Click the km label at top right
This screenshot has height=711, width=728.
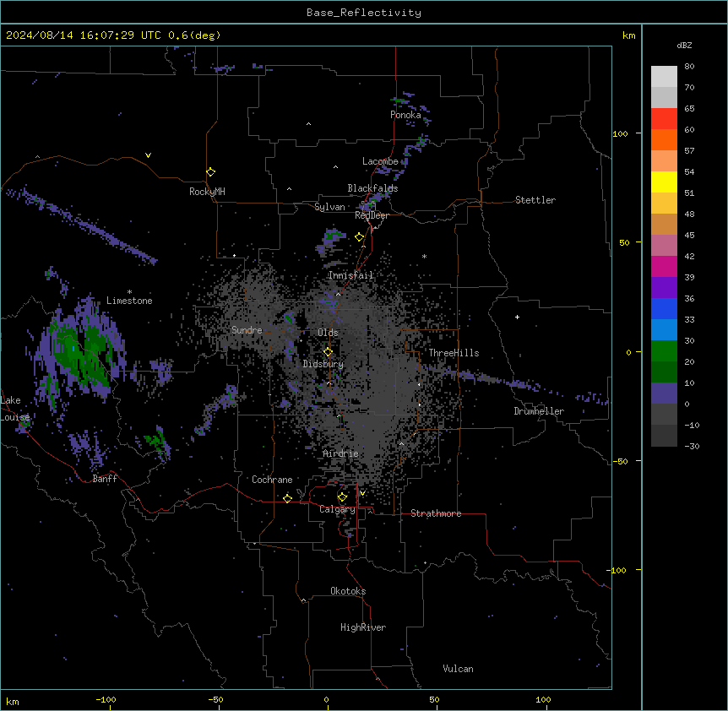(629, 35)
